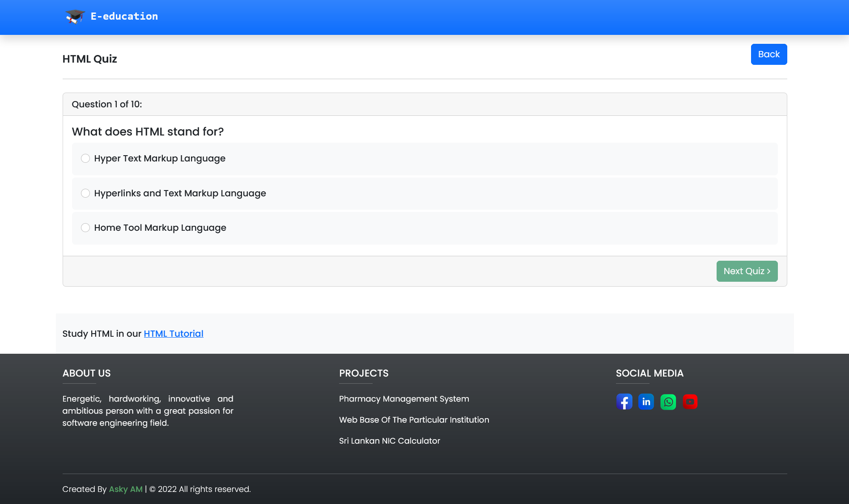Click the chevron icon inside Next Quiz button
Viewport: 849px width, 504px height.
(769, 271)
